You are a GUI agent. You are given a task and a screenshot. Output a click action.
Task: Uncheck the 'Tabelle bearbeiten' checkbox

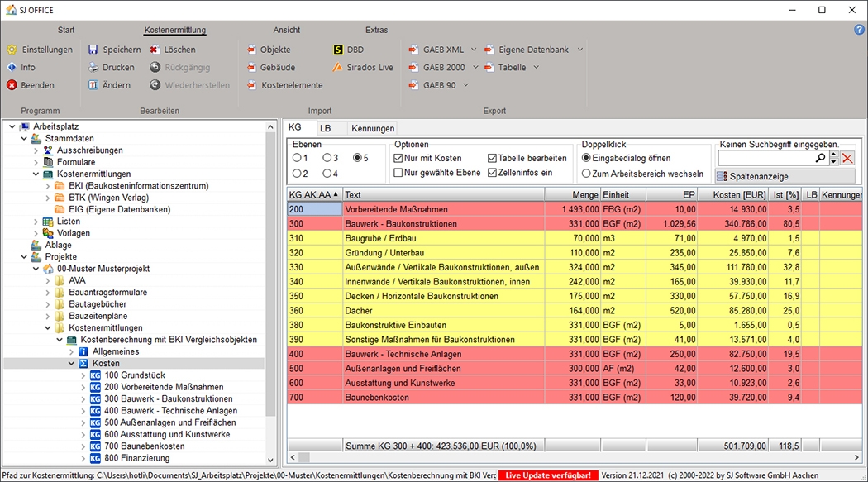[x=493, y=158]
